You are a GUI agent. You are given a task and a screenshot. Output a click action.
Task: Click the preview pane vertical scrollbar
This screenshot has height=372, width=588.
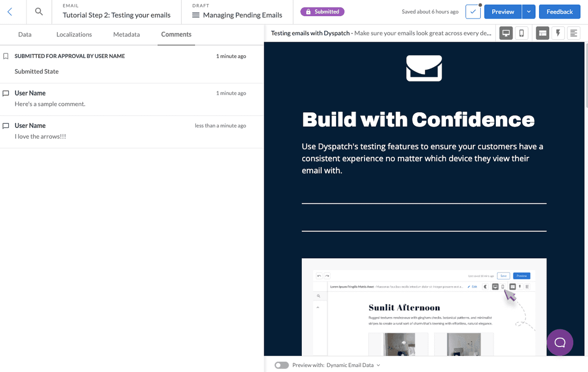pos(587,75)
